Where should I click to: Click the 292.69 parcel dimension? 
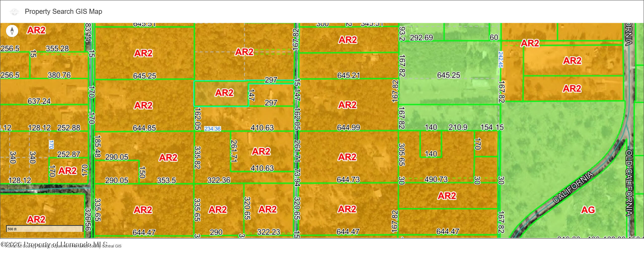pos(421,38)
